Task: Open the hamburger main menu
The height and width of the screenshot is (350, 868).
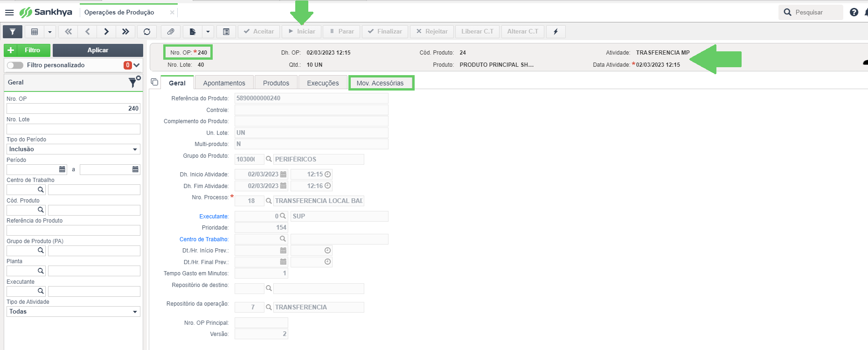Action: pyautogui.click(x=9, y=12)
